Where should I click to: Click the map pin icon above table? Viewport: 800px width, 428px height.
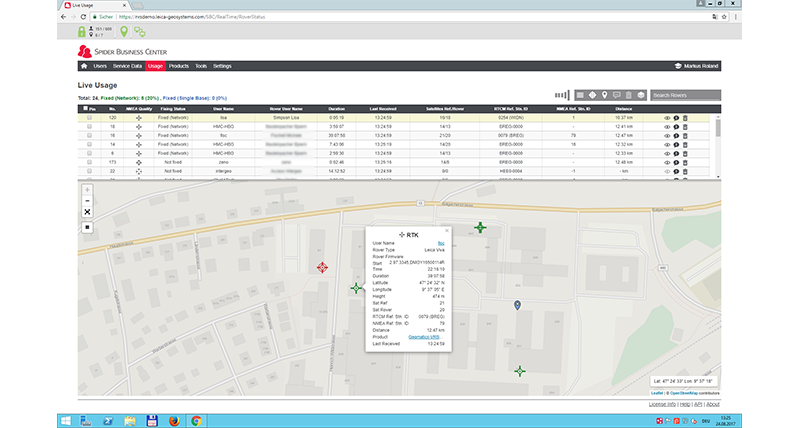click(x=604, y=95)
